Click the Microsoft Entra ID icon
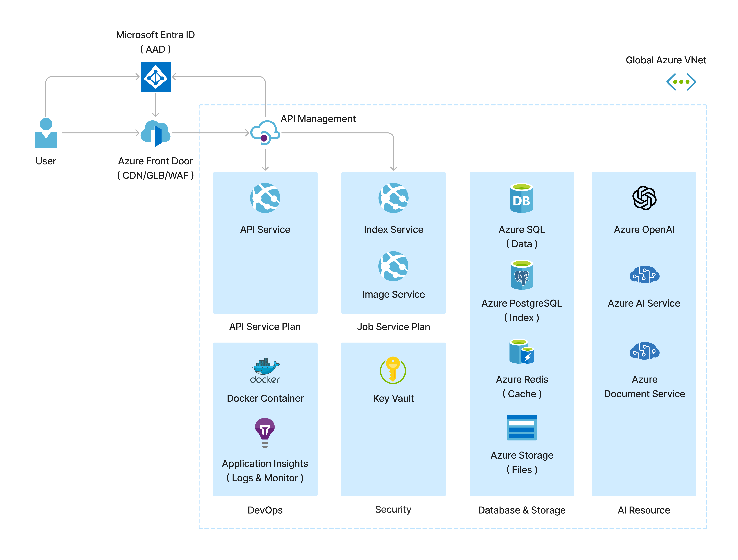738x560 pixels. tap(156, 76)
